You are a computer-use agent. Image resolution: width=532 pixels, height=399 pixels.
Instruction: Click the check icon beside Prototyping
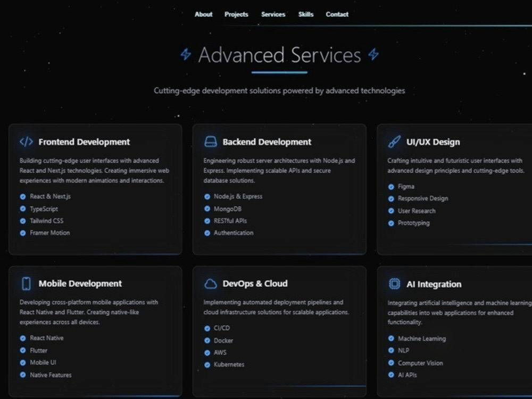391,223
